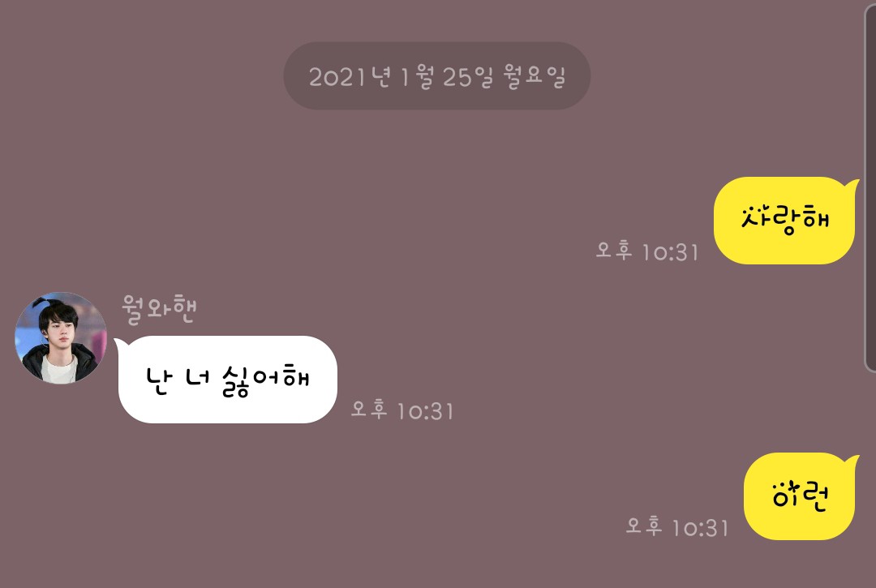876x588 pixels.
Task: Select the yellow '사랑해' message bubble
Action: tap(784, 221)
